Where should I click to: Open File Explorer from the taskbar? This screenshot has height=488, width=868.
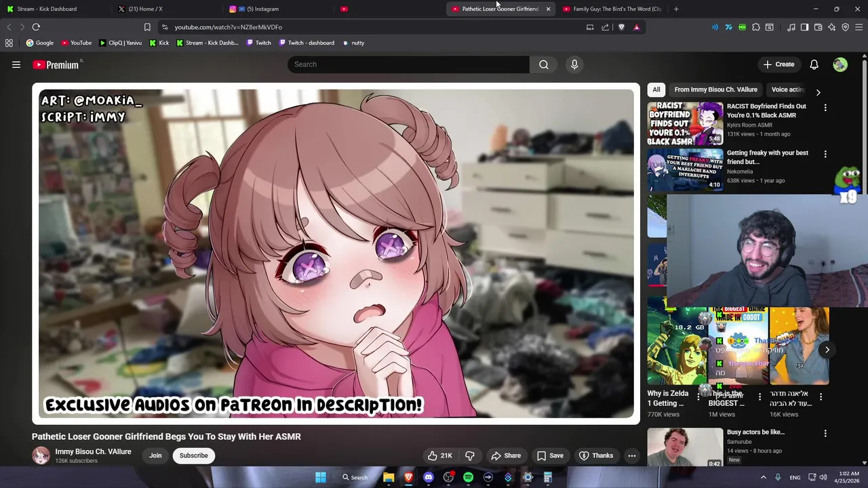click(x=389, y=477)
